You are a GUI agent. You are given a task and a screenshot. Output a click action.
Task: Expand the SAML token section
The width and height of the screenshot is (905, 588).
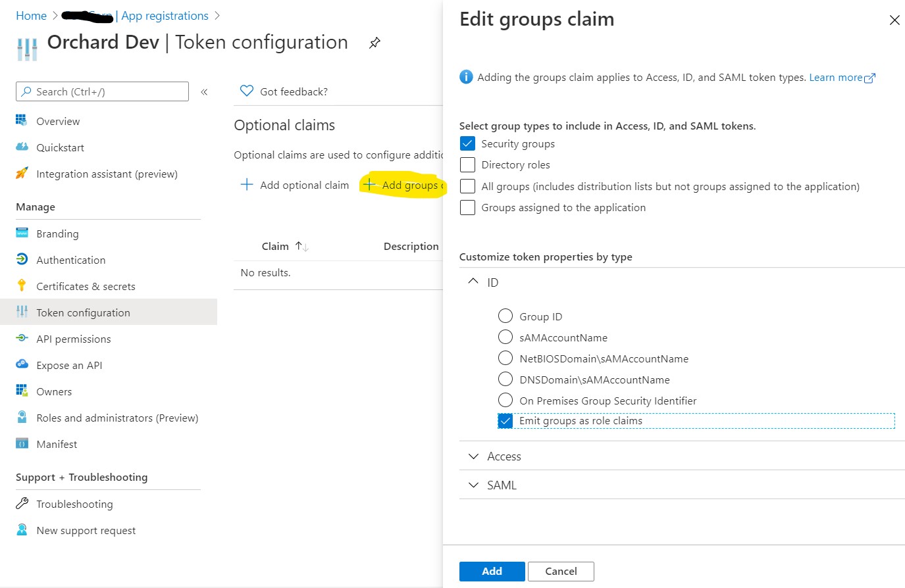(x=473, y=485)
